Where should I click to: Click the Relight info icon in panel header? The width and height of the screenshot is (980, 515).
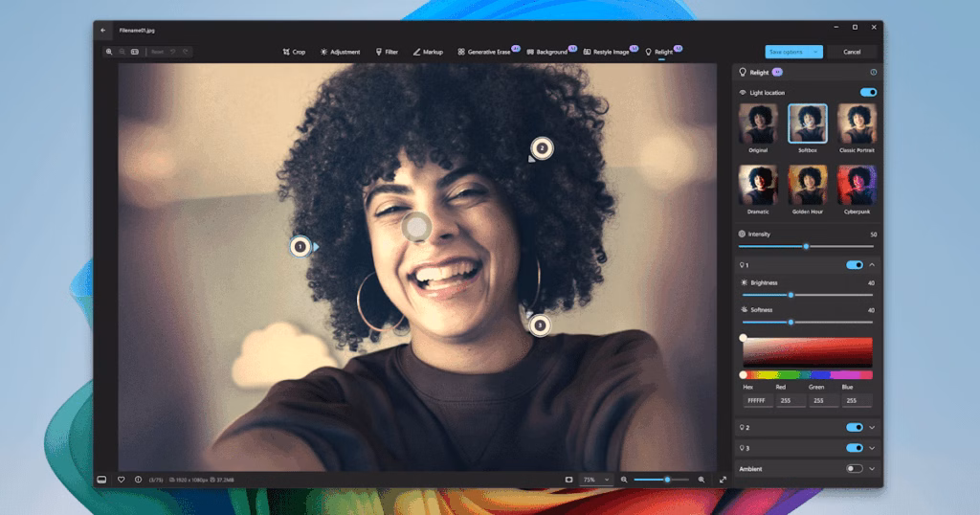[873, 72]
